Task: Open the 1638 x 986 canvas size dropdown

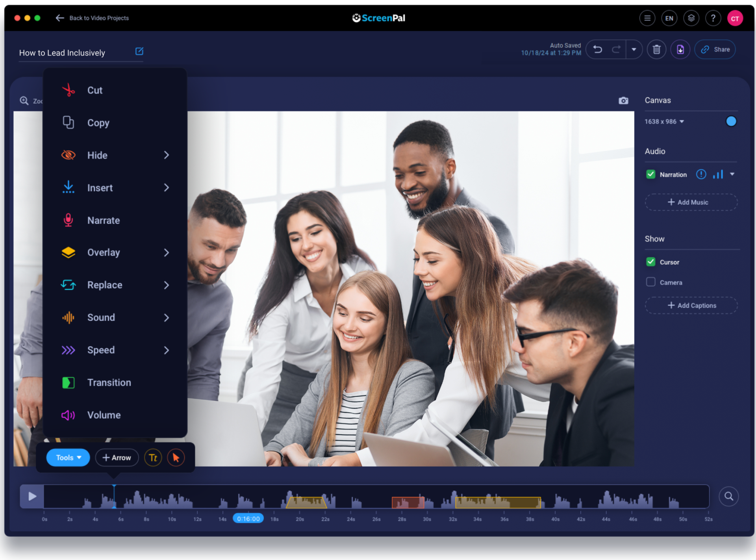Action: [664, 122]
